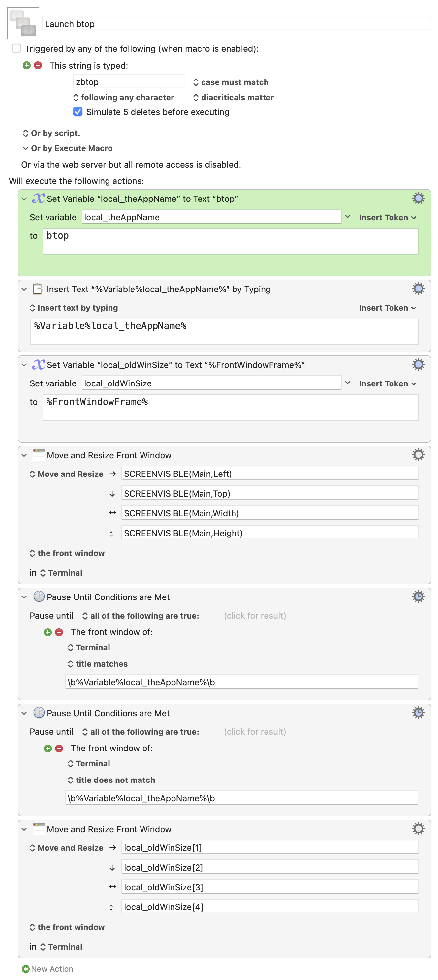Open gear menu of last Move and Resize
This screenshot has height=980, width=438.
tap(418, 828)
